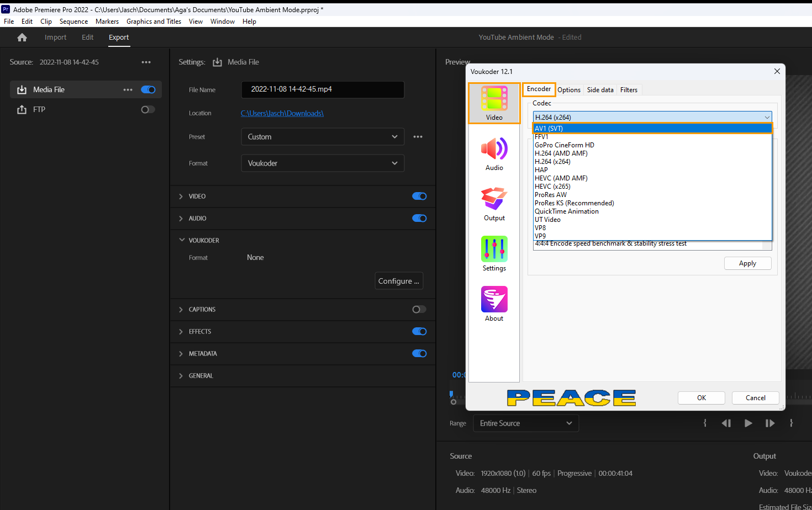Open preset options three-dot menu
This screenshot has width=812, height=510.
click(418, 137)
